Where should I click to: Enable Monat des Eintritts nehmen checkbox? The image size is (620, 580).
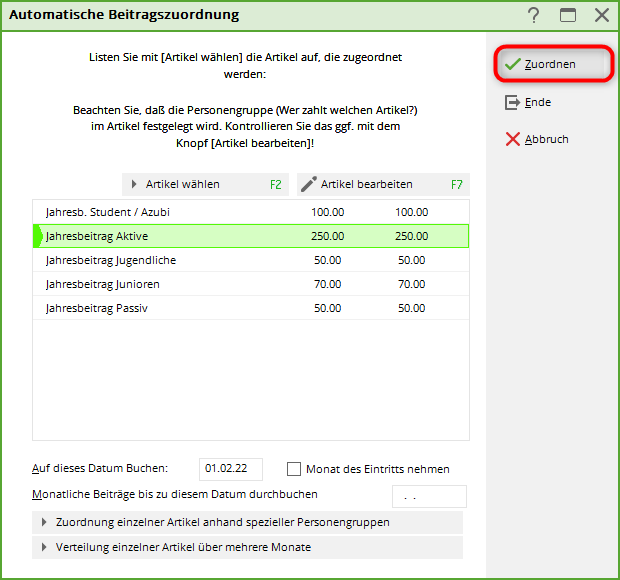click(294, 469)
